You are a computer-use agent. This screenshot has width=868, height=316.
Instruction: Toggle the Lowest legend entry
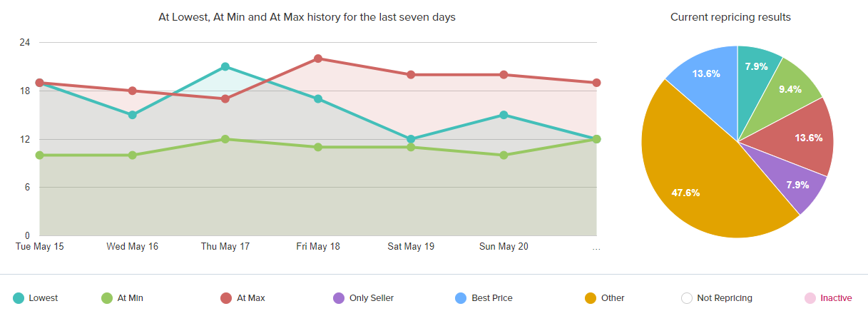(36, 298)
